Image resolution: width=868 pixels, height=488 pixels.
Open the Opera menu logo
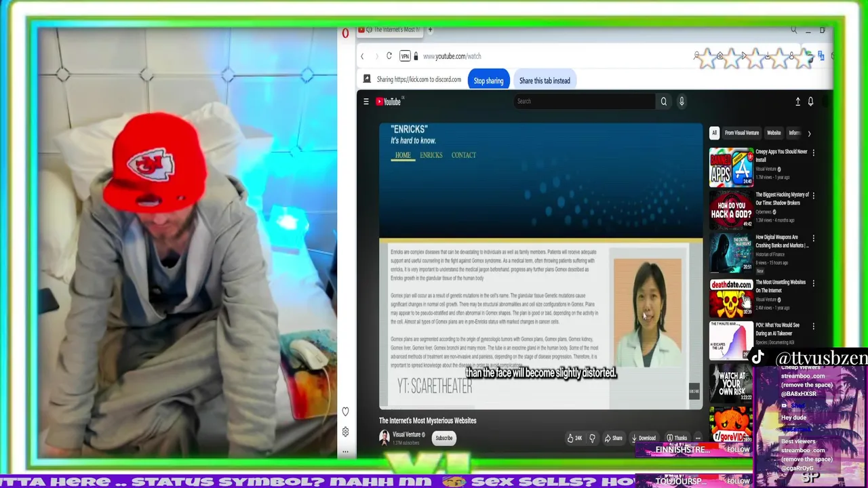[345, 33]
